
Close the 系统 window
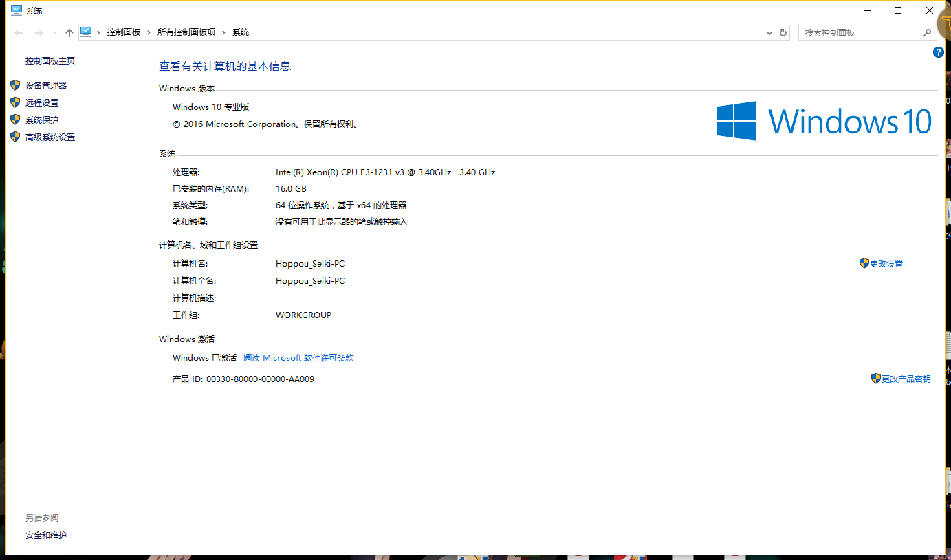point(930,10)
